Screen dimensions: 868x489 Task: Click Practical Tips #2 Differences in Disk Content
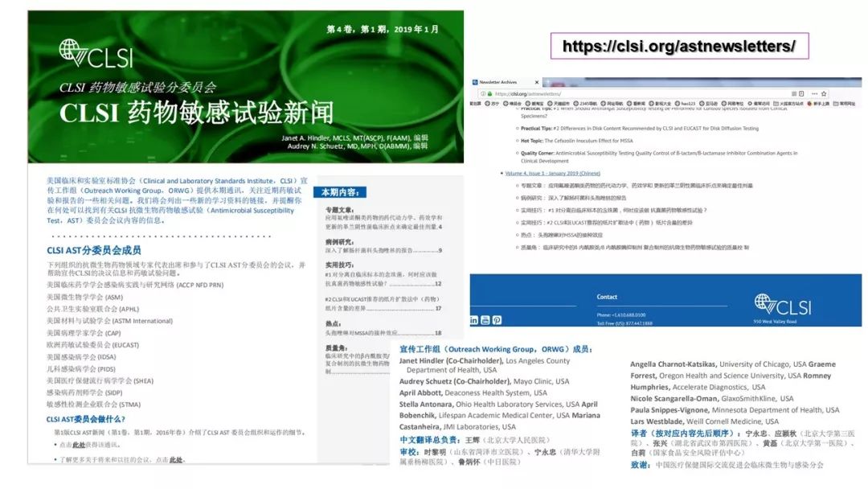[x=640, y=129]
